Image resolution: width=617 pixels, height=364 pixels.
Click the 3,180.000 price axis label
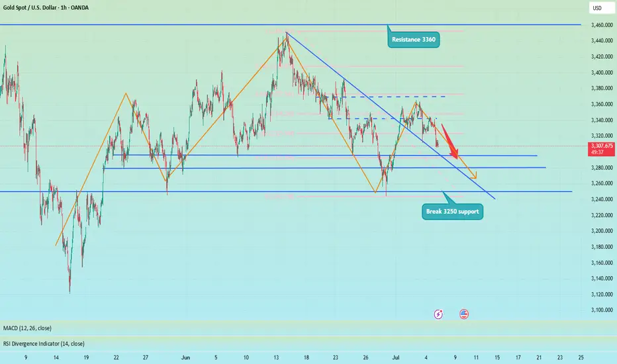point(602,247)
